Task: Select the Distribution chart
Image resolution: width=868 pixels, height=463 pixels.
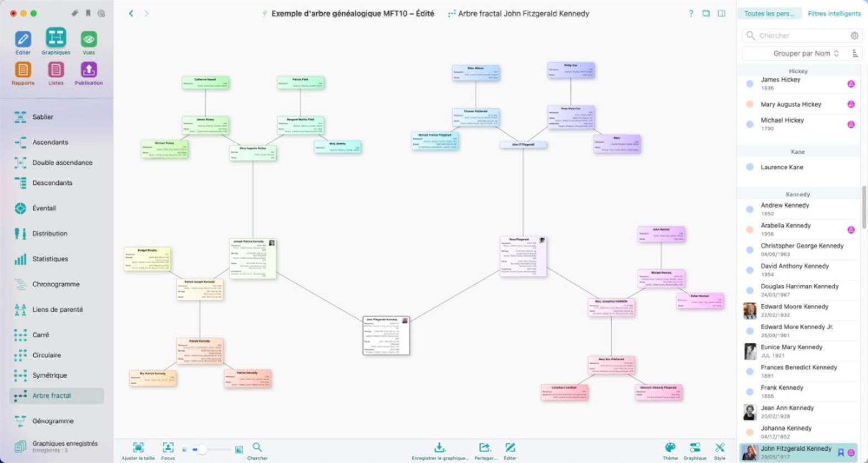Action: pos(55,234)
